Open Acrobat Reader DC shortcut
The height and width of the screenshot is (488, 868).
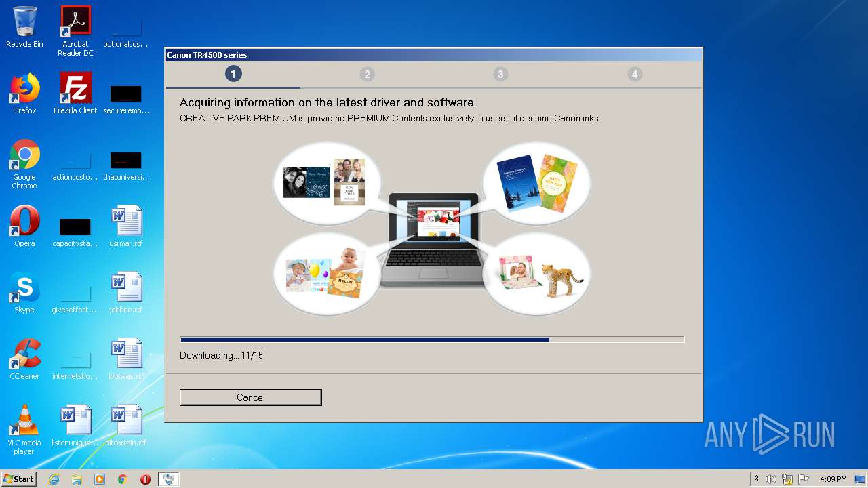coord(75,31)
